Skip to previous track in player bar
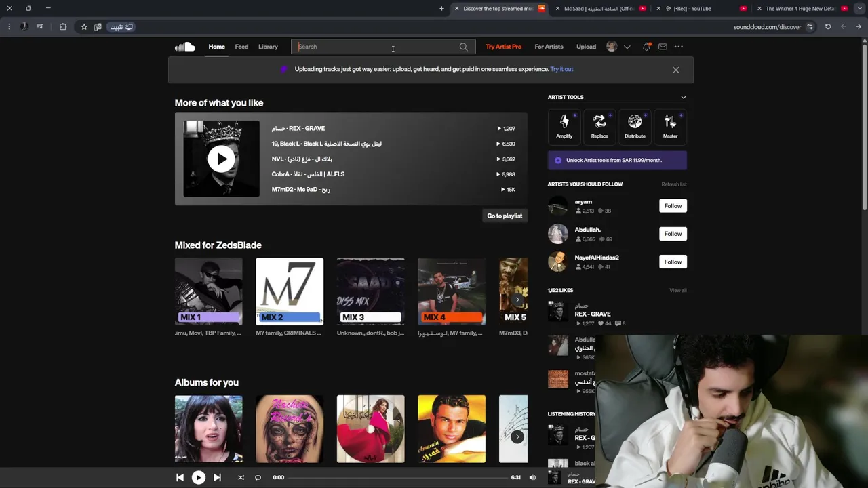Image resolution: width=868 pixels, height=488 pixels. (180, 477)
